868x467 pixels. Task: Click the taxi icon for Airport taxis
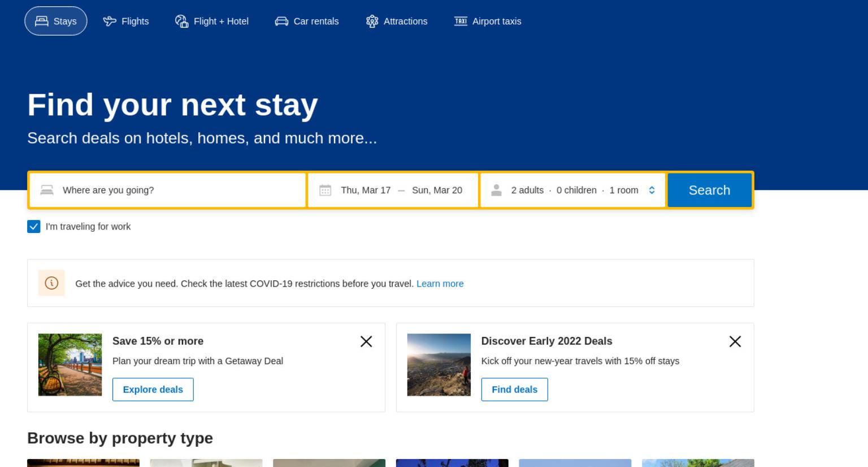[461, 21]
